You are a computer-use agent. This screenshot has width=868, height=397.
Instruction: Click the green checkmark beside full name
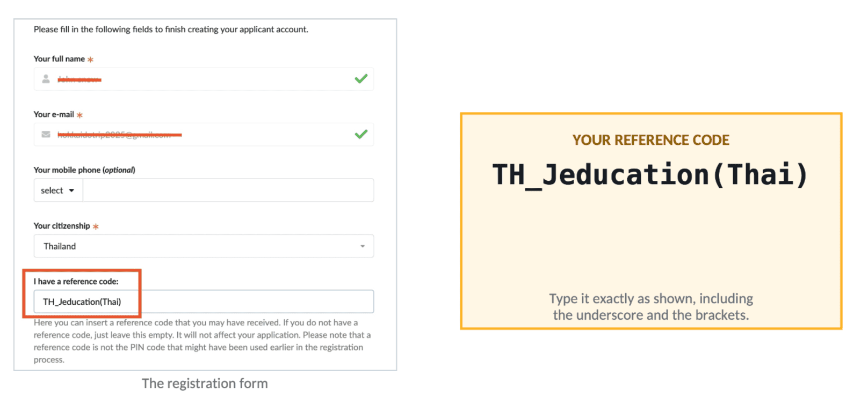pos(361,79)
